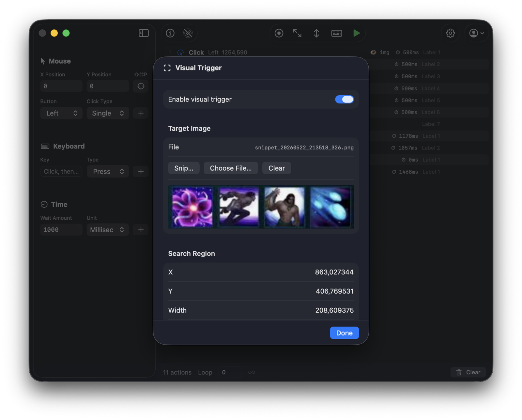
Task: Click the Key capture field
Action: coord(61,171)
